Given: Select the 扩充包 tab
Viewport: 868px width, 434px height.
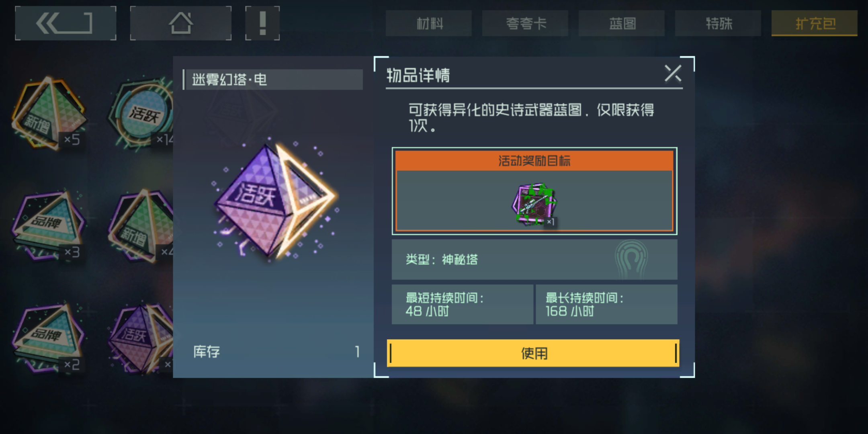Looking at the screenshot, I should click(815, 23).
